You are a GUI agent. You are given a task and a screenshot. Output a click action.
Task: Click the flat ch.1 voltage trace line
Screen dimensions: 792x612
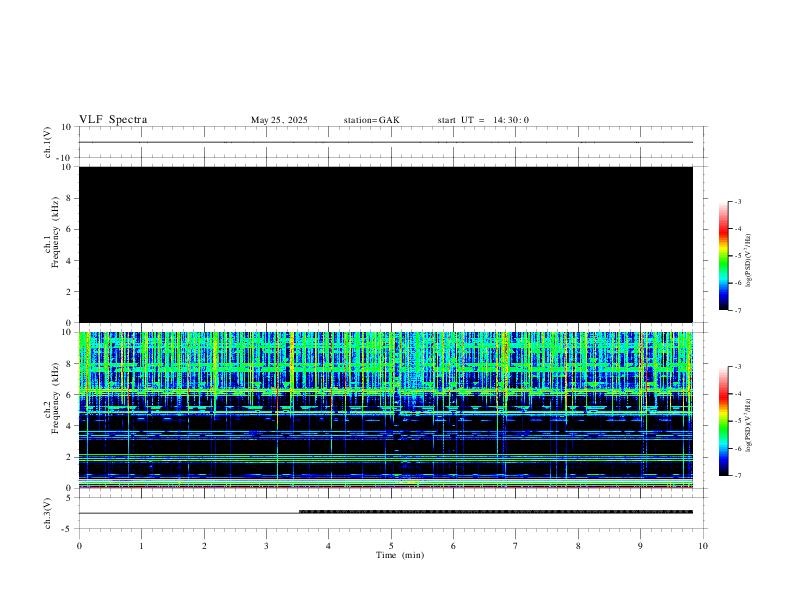tap(386, 142)
